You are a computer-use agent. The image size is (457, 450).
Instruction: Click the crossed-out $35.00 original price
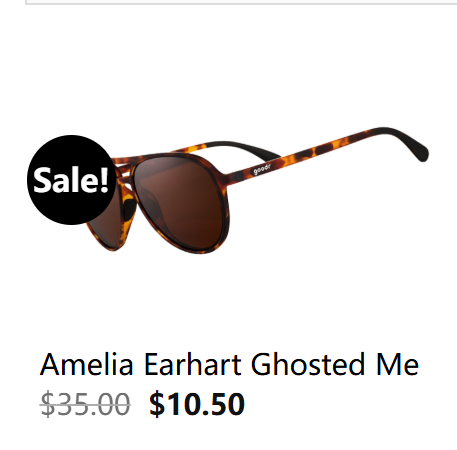(x=85, y=404)
